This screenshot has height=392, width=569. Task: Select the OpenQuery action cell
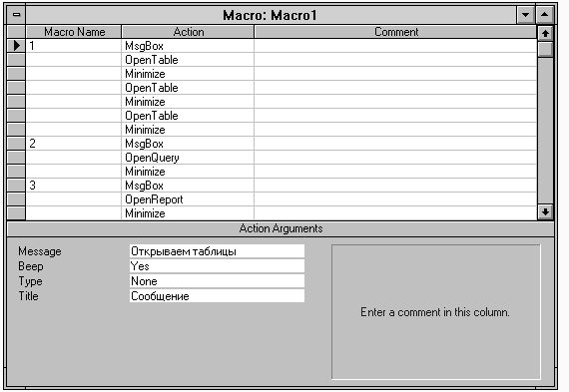(188, 158)
